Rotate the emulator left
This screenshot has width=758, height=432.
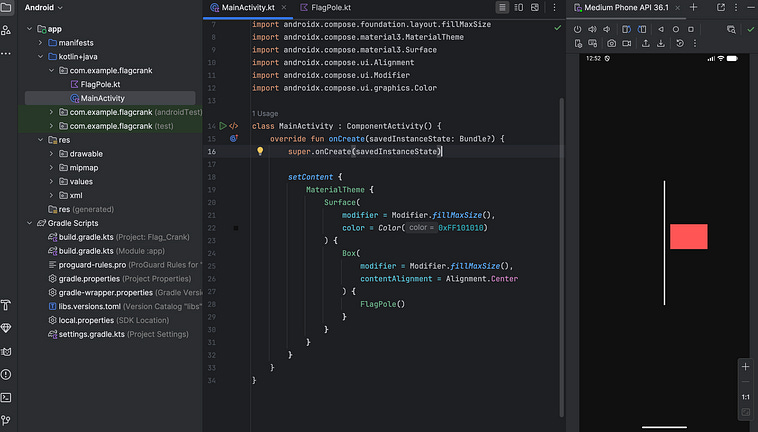pyautogui.click(x=626, y=29)
